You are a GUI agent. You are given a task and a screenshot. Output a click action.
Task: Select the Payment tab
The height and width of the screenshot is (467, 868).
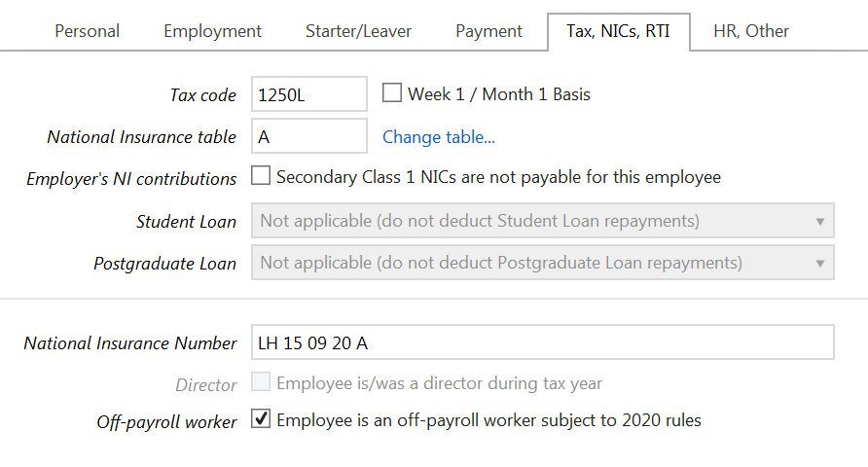tap(488, 31)
